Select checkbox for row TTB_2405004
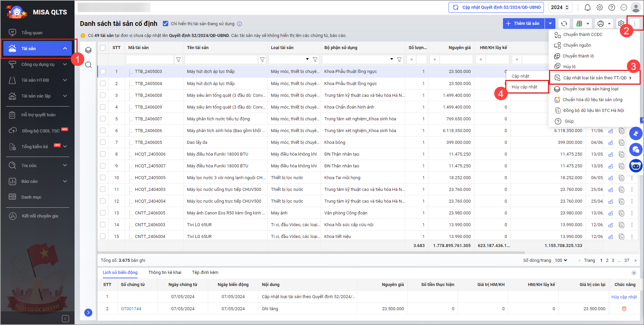This screenshot has height=325, width=644. tap(103, 83)
